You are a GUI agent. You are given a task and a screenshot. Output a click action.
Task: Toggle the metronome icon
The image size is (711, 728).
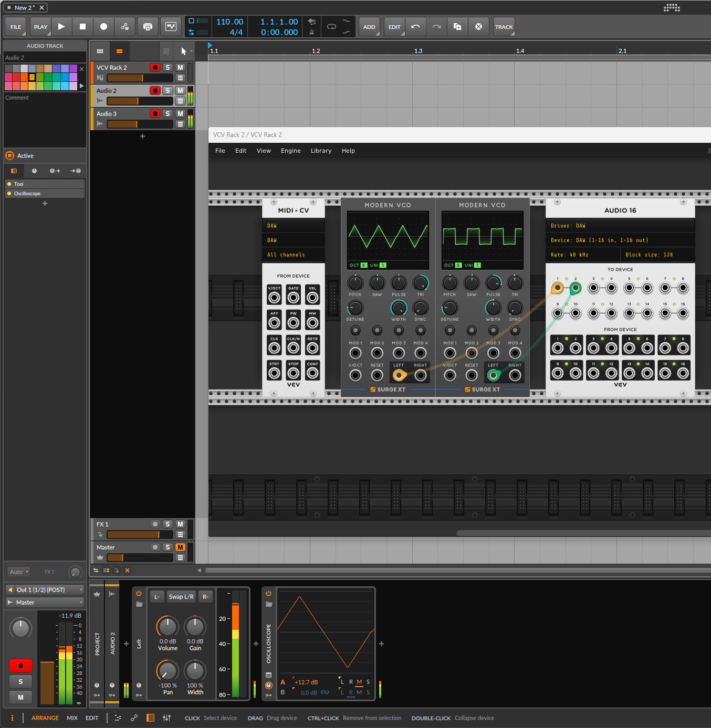pos(312,32)
